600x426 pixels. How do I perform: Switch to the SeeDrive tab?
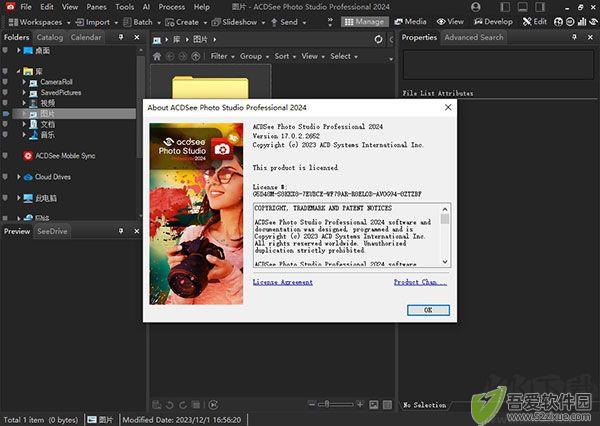(x=52, y=231)
